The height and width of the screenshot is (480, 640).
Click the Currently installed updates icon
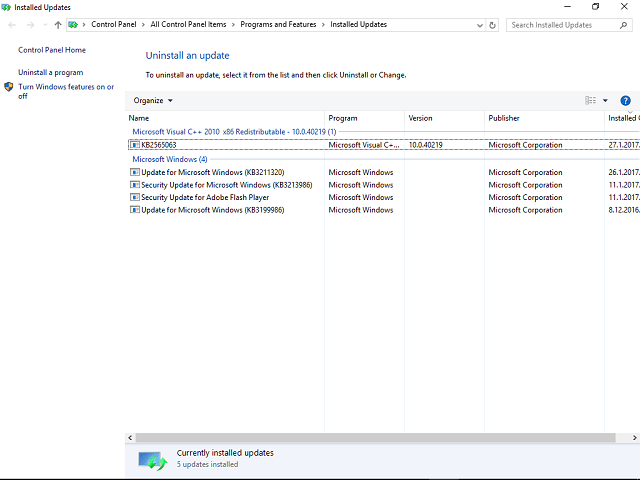(152, 460)
